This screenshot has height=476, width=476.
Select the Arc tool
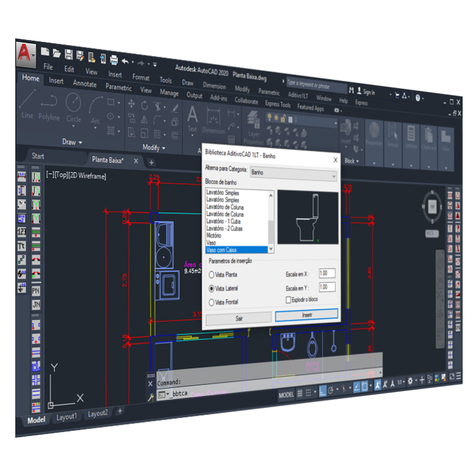pyautogui.click(x=96, y=110)
